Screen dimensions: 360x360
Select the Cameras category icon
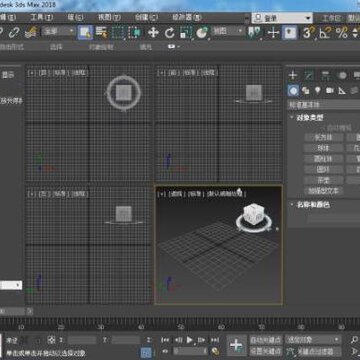[x=330, y=90]
